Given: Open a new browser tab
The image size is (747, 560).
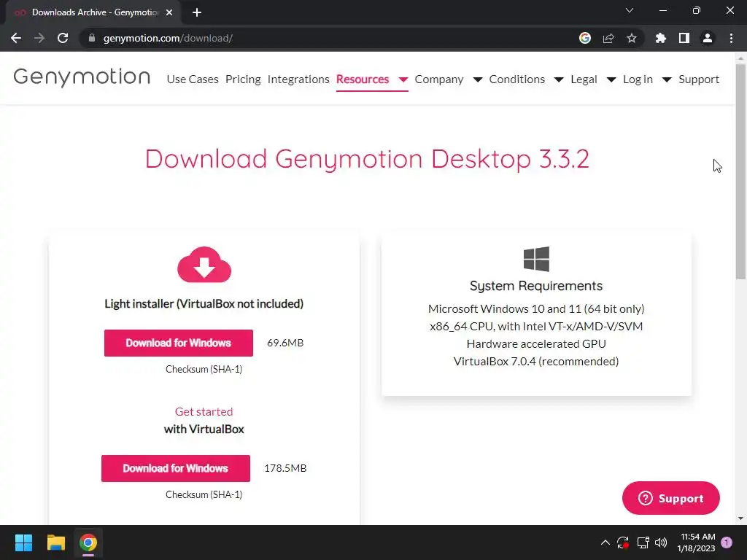Looking at the screenshot, I should click(x=197, y=12).
